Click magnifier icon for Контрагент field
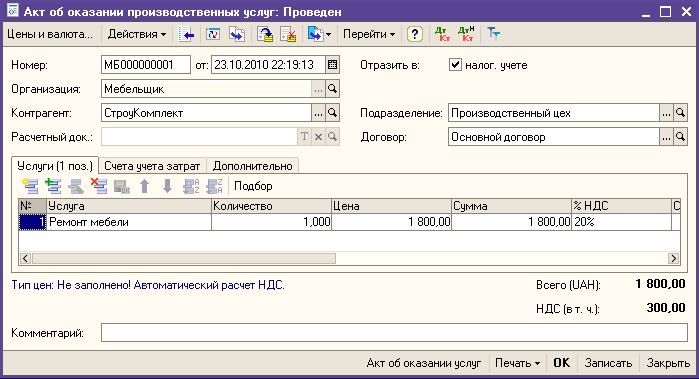 (x=333, y=113)
